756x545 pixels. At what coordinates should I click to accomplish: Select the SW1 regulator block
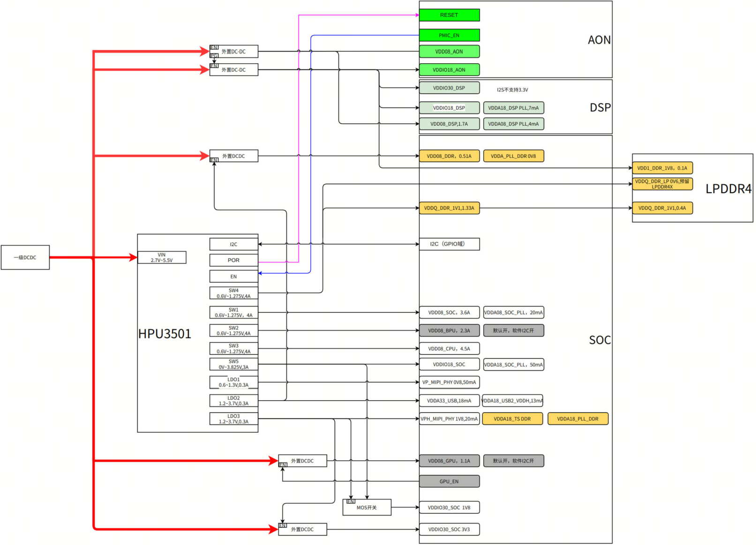[233, 313]
